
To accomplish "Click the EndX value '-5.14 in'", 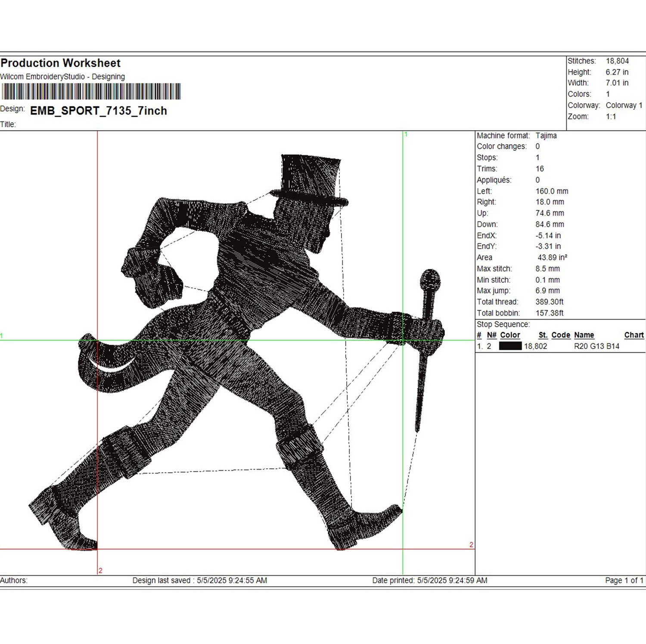I will point(548,236).
